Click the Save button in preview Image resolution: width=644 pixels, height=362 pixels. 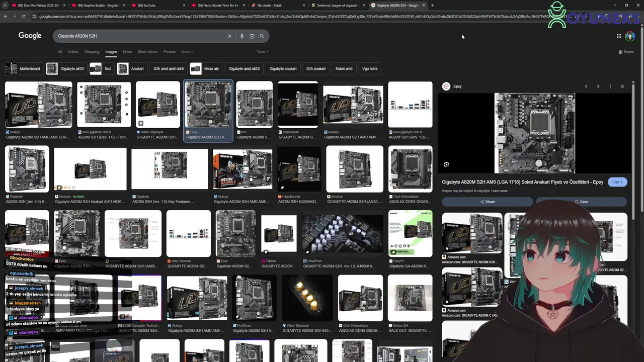[581, 202]
